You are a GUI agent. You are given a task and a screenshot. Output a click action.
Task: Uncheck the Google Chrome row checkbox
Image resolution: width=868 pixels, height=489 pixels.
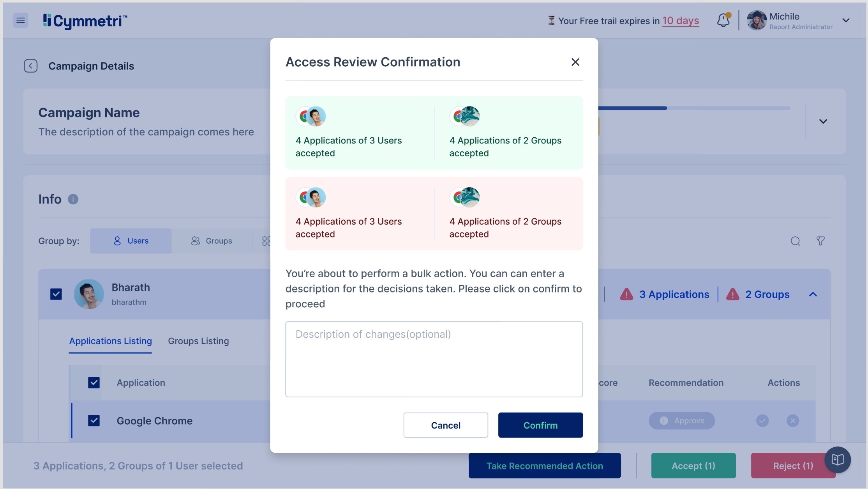[x=94, y=421]
